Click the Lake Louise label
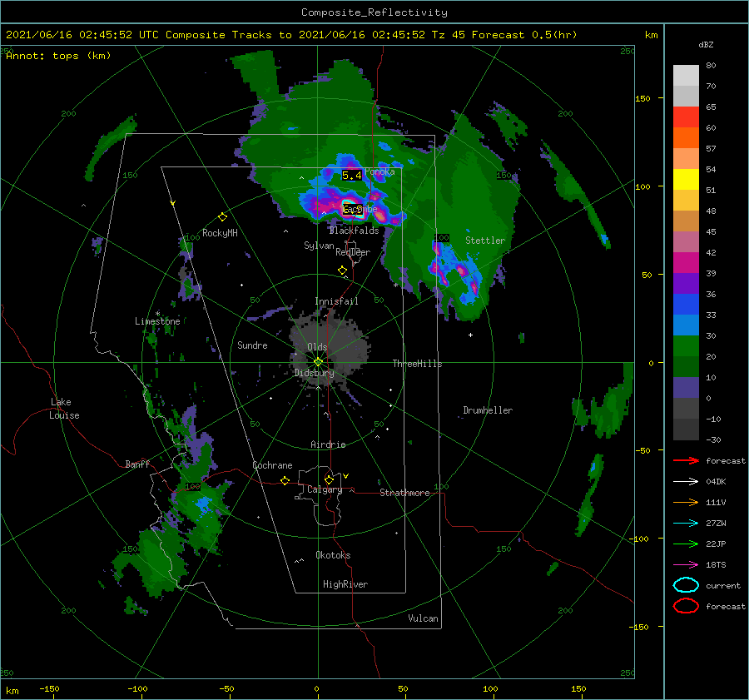The height and width of the screenshot is (700, 749). (x=64, y=409)
